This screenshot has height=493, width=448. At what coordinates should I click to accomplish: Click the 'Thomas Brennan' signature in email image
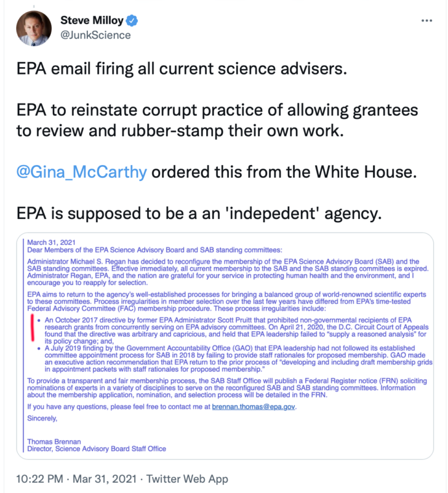pyautogui.click(x=54, y=441)
